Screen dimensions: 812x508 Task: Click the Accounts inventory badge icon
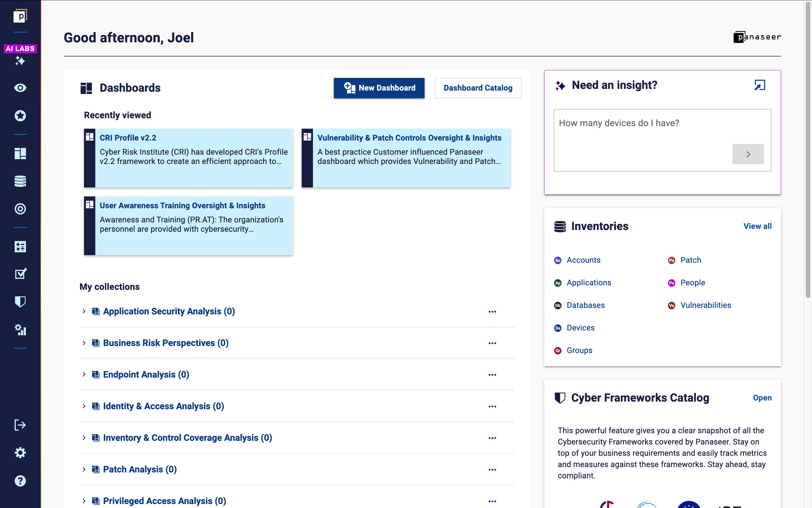(x=558, y=260)
